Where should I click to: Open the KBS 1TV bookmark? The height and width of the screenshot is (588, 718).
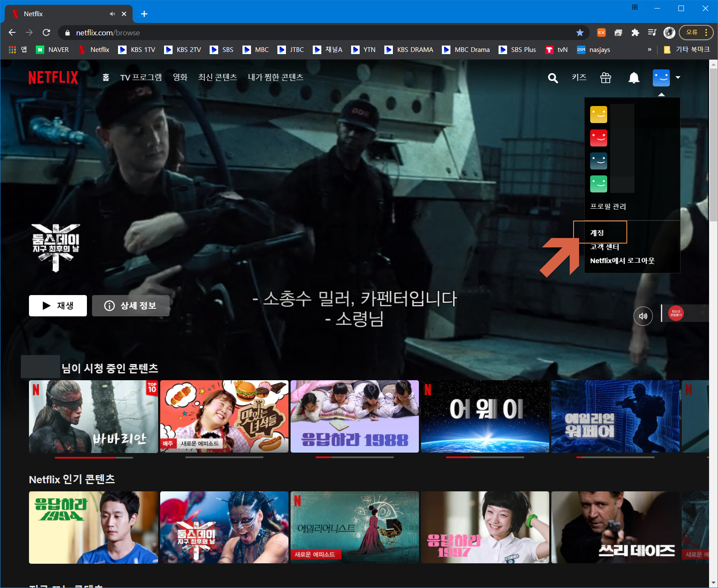tap(137, 50)
